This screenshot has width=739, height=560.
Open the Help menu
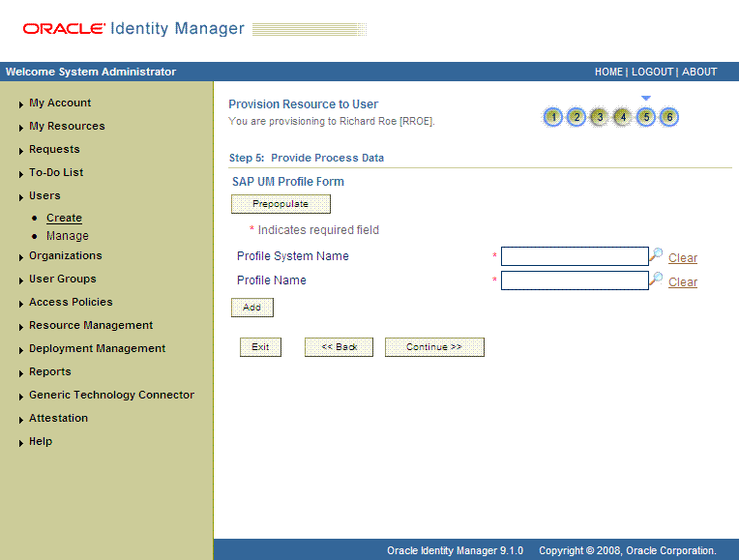click(41, 441)
